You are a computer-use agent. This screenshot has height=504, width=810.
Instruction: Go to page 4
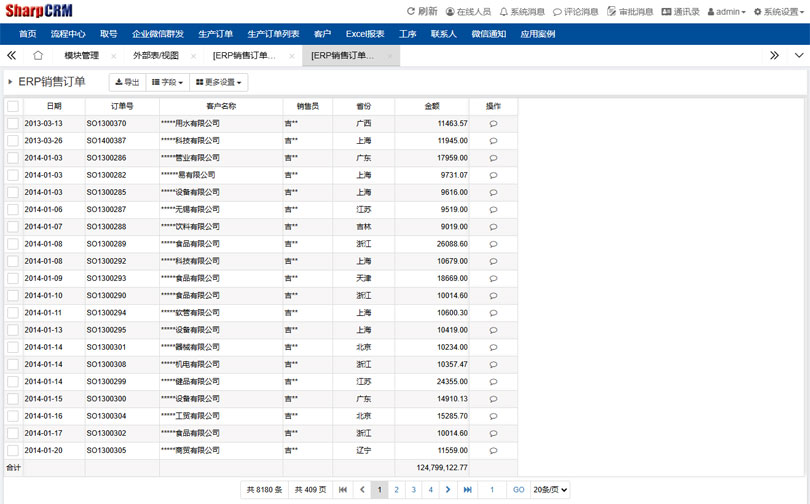430,490
